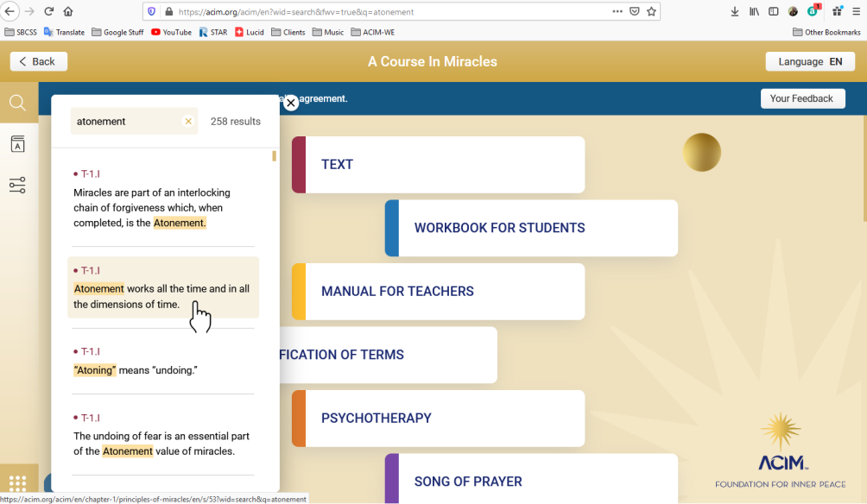Screen dimensions: 867x504
Task: Open the downloads panel
Action: (735, 11)
